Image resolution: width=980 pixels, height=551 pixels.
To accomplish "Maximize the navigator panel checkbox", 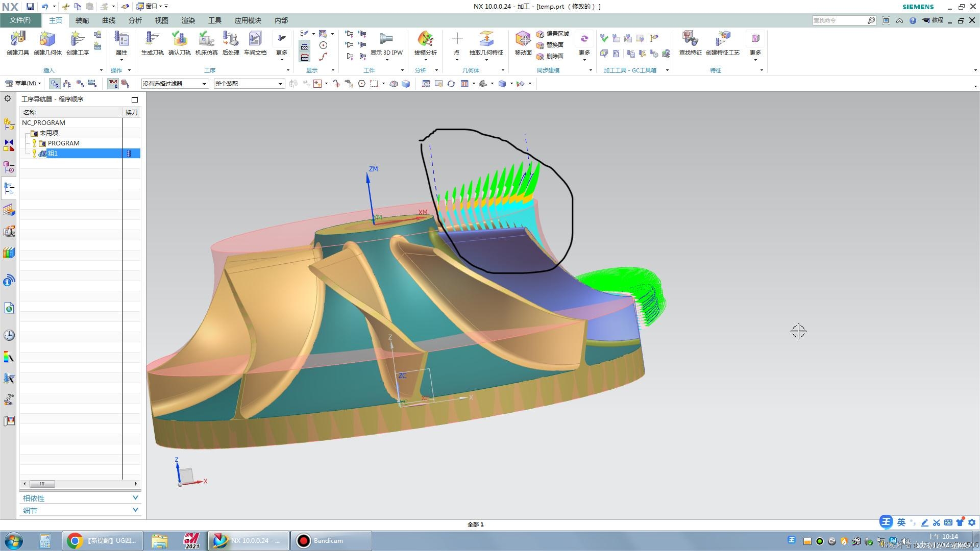I will click(135, 99).
